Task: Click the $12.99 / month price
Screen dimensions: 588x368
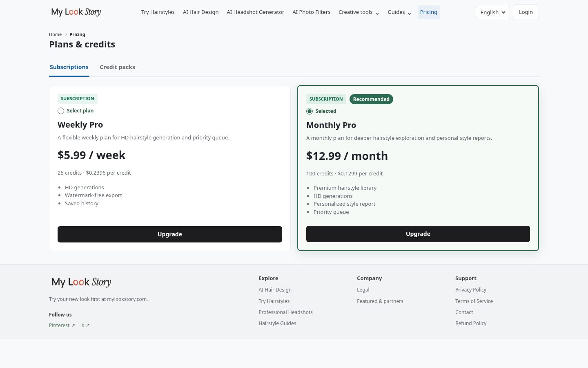Action: tap(347, 156)
